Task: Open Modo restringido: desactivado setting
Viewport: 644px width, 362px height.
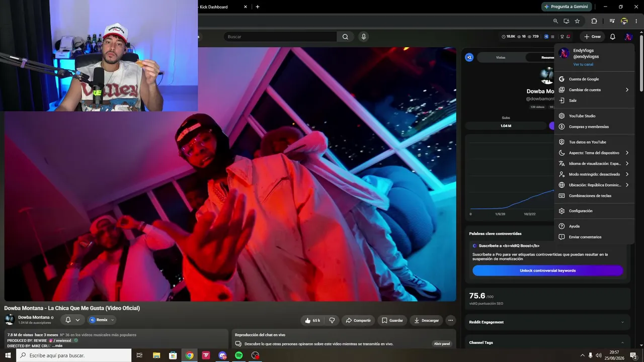Action: pos(594,174)
